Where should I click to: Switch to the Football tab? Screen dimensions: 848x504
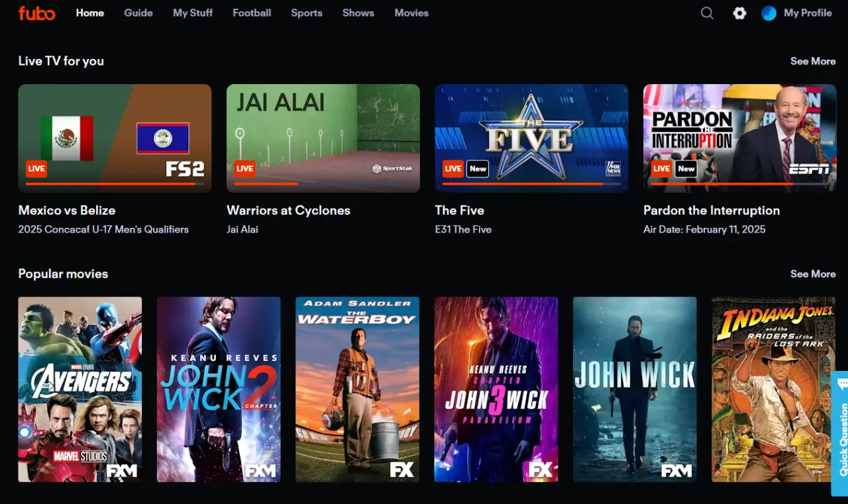tap(252, 13)
